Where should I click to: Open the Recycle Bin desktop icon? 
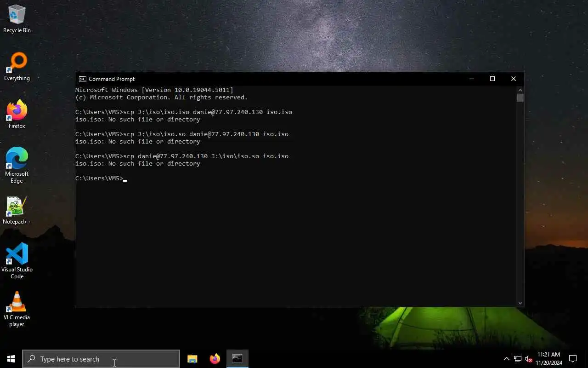tap(17, 19)
